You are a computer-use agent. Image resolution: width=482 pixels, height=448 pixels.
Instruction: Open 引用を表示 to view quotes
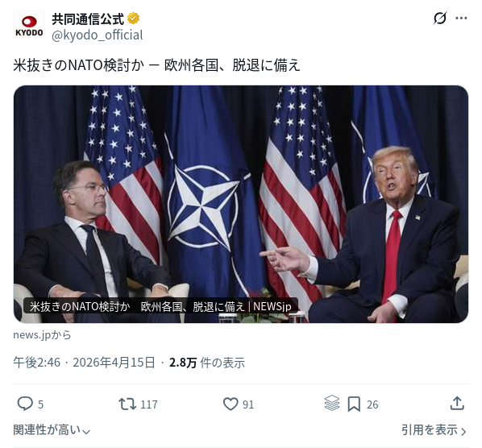click(x=434, y=430)
